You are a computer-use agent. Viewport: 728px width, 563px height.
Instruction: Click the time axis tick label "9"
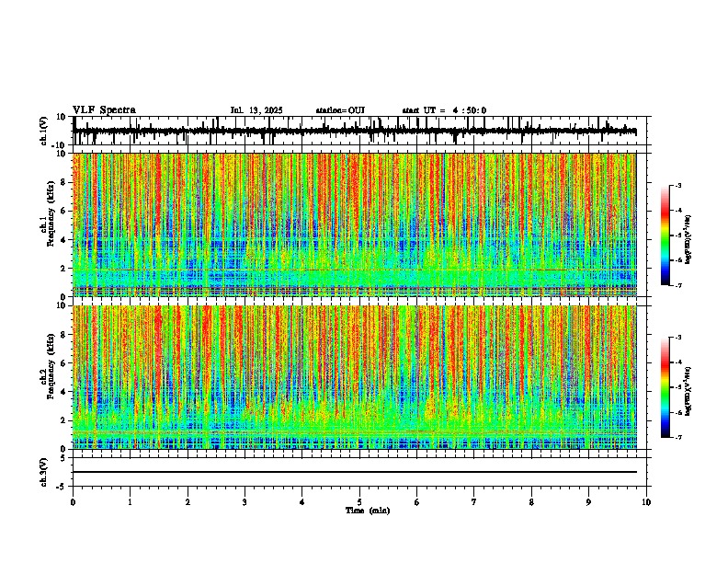click(588, 502)
